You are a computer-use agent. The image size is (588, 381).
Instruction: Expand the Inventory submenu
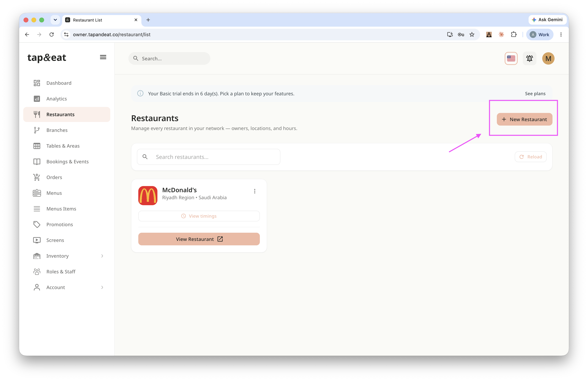[102, 256]
